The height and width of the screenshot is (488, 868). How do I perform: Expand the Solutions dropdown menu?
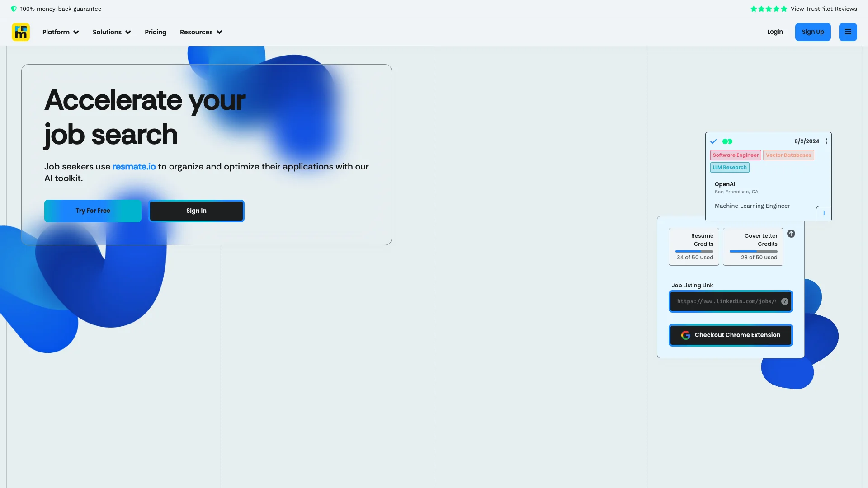(112, 32)
